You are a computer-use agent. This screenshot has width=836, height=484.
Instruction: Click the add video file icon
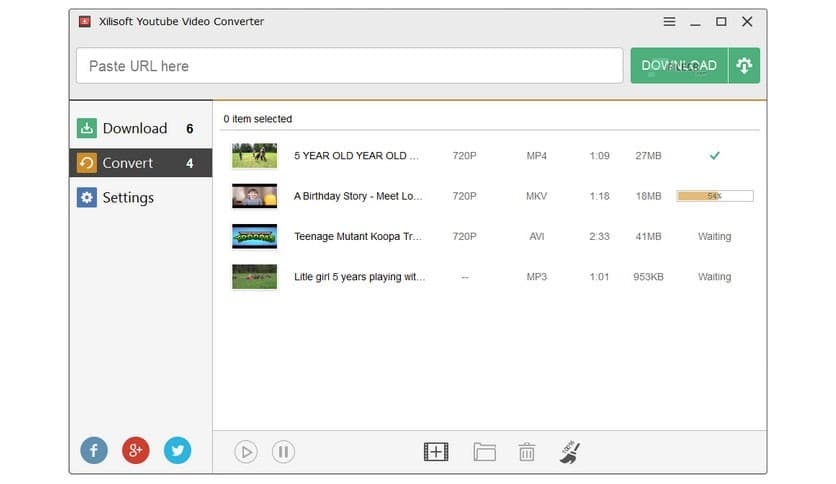pos(436,452)
